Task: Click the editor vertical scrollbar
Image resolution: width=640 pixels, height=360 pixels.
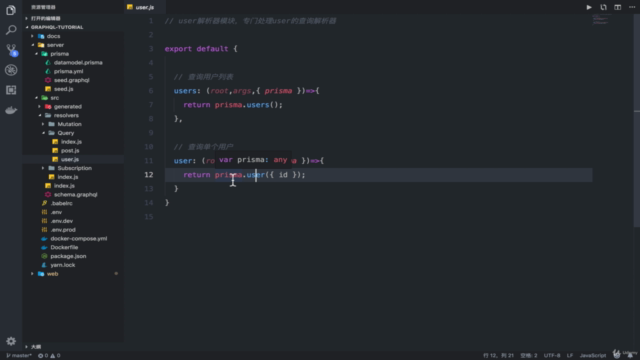Action: tap(636, 120)
